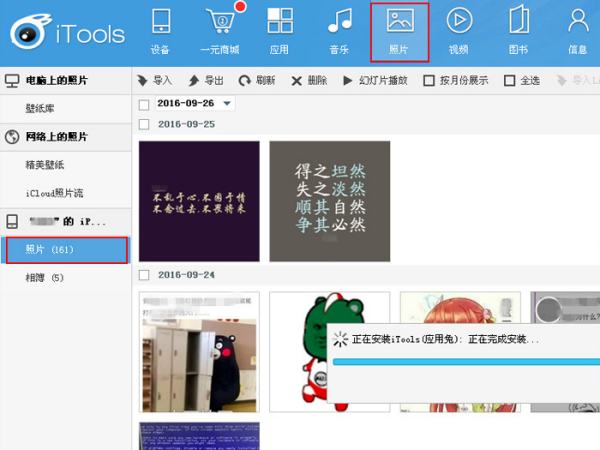
Task: Click the installation progress bar
Action: pyautogui.click(x=465, y=360)
